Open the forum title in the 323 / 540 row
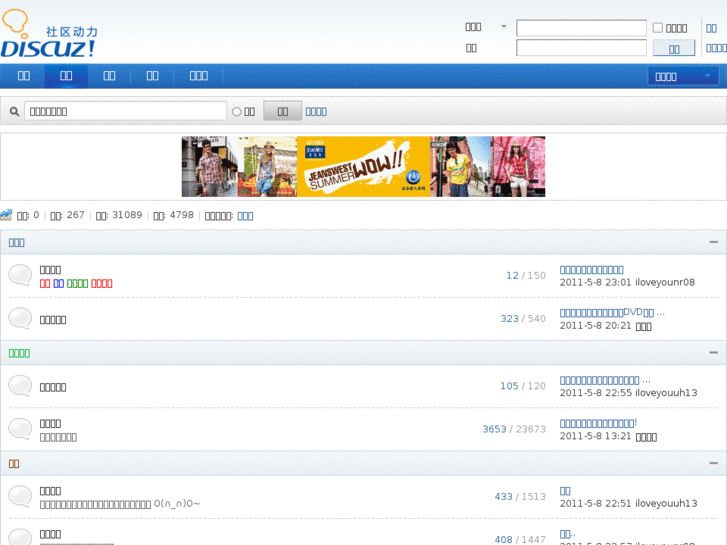727x545 pixels. pyautogui.click(x=53, y=320)
